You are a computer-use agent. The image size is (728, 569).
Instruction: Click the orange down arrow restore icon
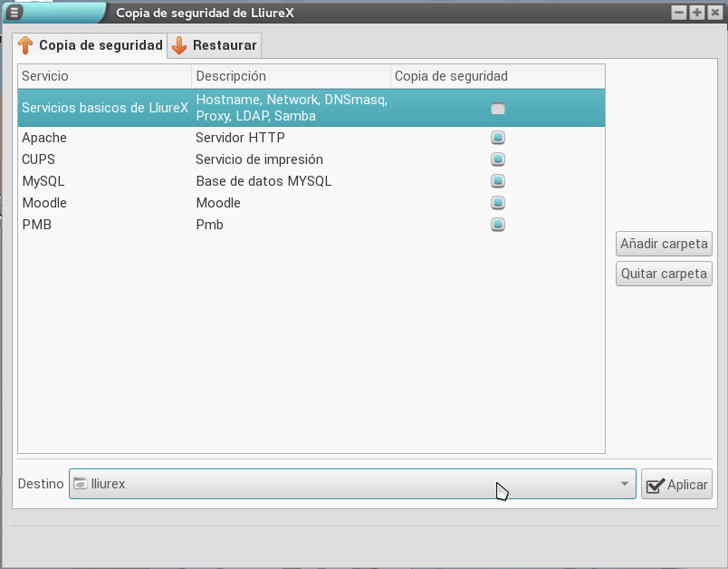179,45
